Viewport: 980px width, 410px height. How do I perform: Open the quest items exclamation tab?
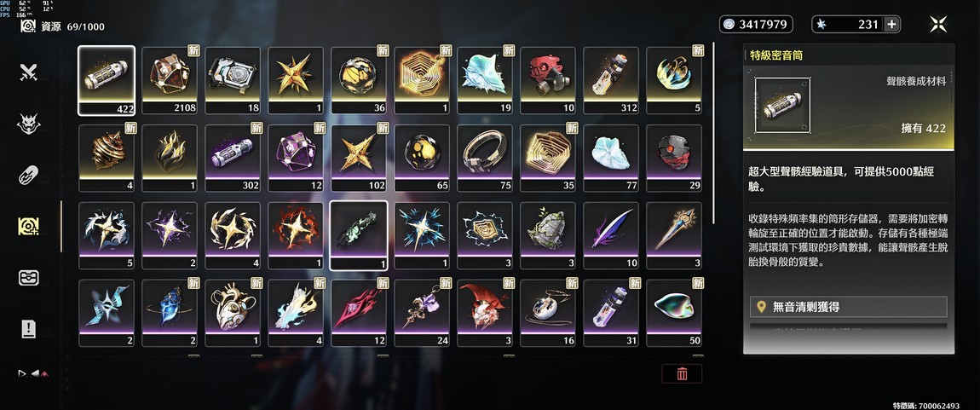click(28, 329)
